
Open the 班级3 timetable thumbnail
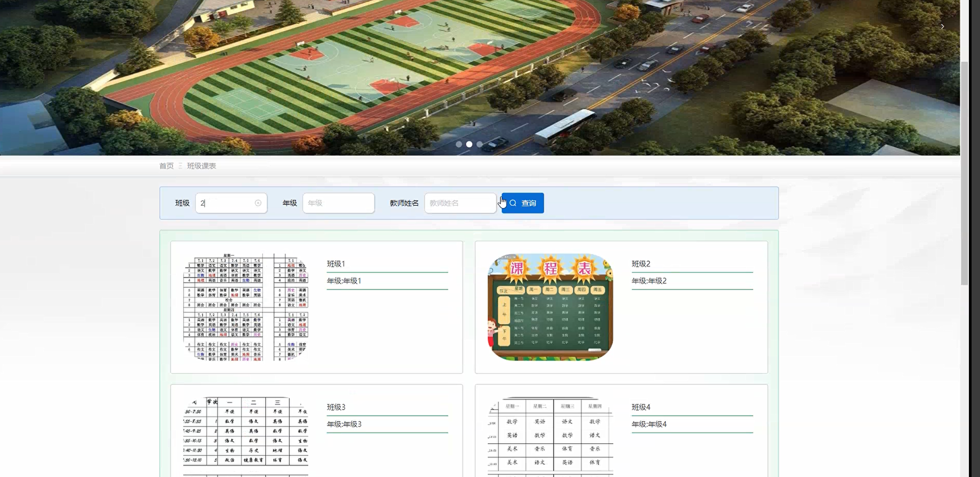pos(246,437)
